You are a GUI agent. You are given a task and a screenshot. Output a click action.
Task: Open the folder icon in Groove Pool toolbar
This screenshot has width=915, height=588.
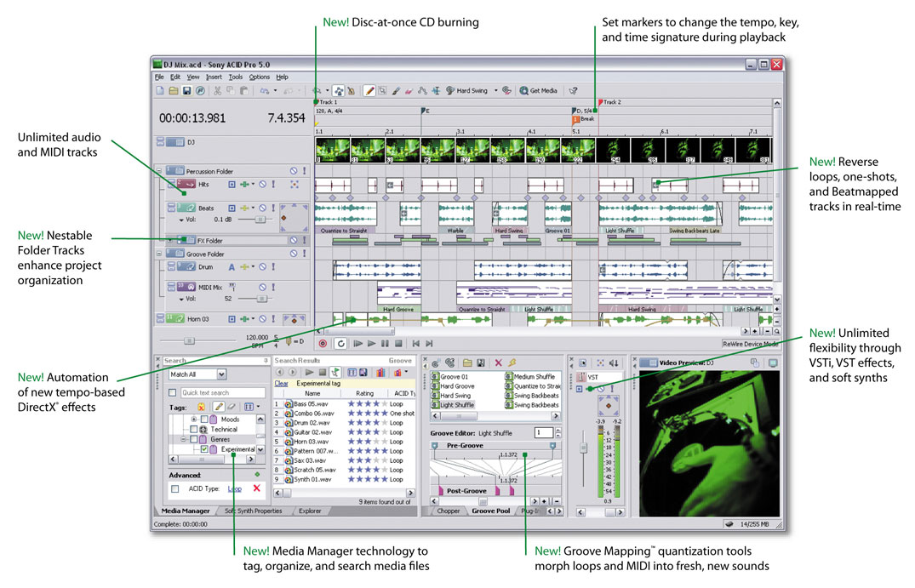click(x=467, y=363)
